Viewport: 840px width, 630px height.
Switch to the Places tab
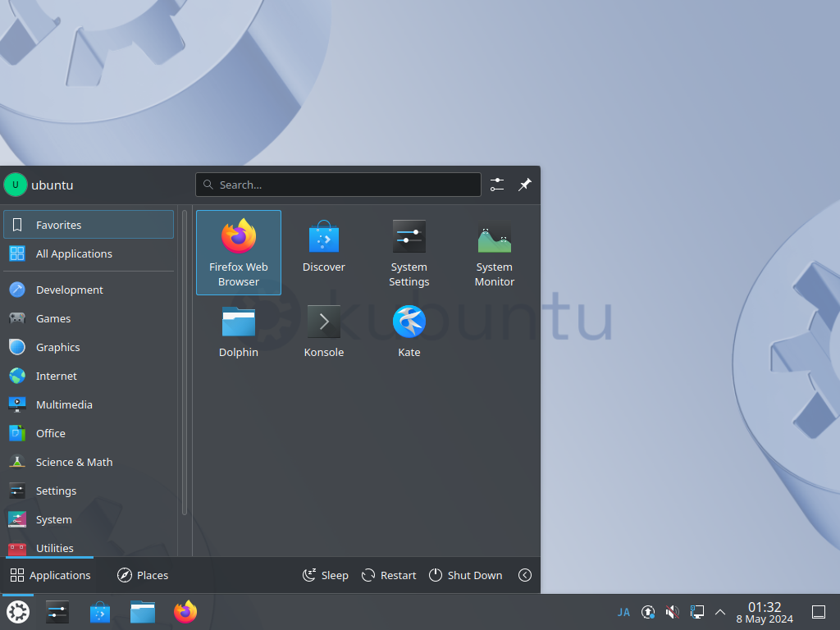[x=143, y=575]
